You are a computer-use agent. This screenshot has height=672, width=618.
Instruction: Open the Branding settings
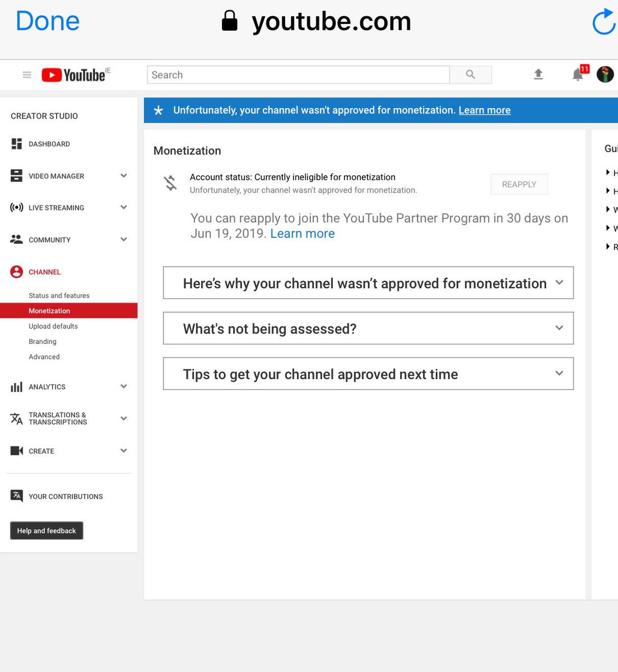coord(43,342)
